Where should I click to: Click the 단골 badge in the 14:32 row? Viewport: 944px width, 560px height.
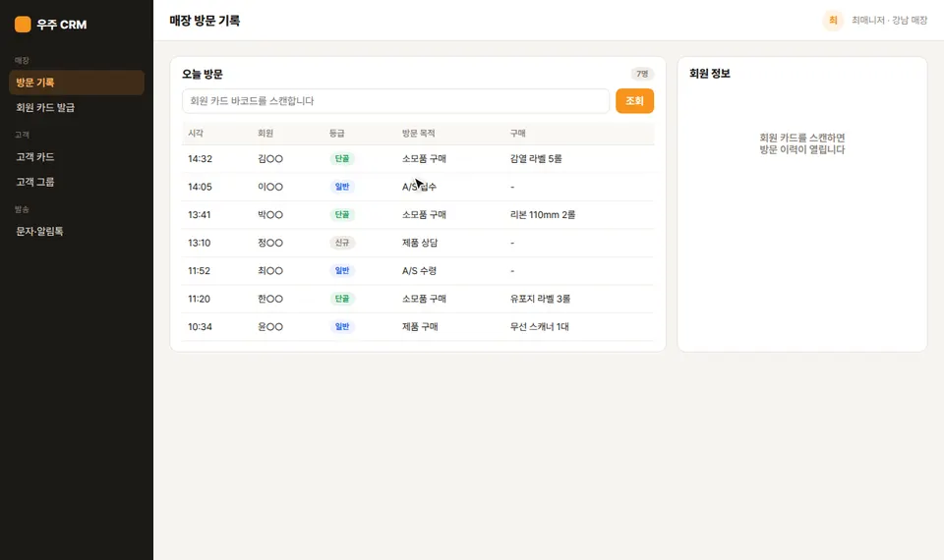[342, 159]
